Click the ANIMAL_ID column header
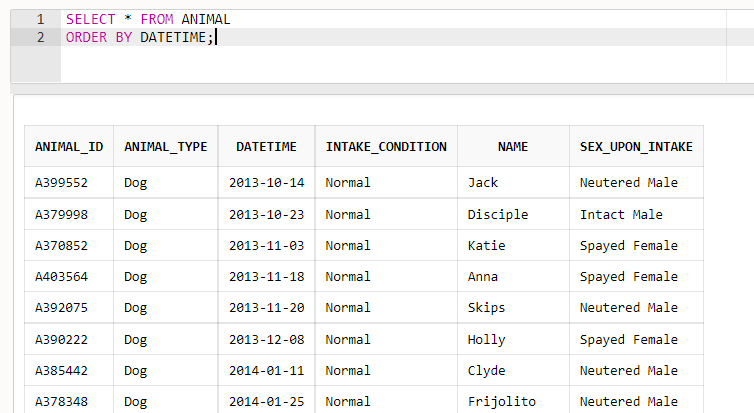This screenshot has height=413, width=754. 69,147
